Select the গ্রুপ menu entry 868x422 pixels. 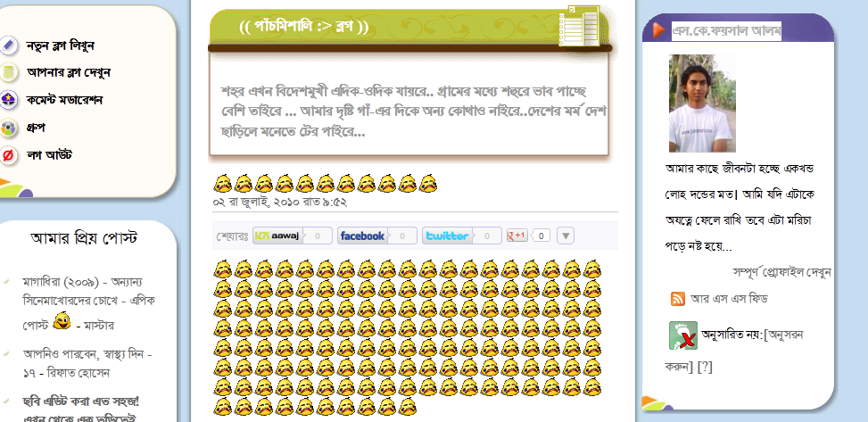[x=36, y=128]
